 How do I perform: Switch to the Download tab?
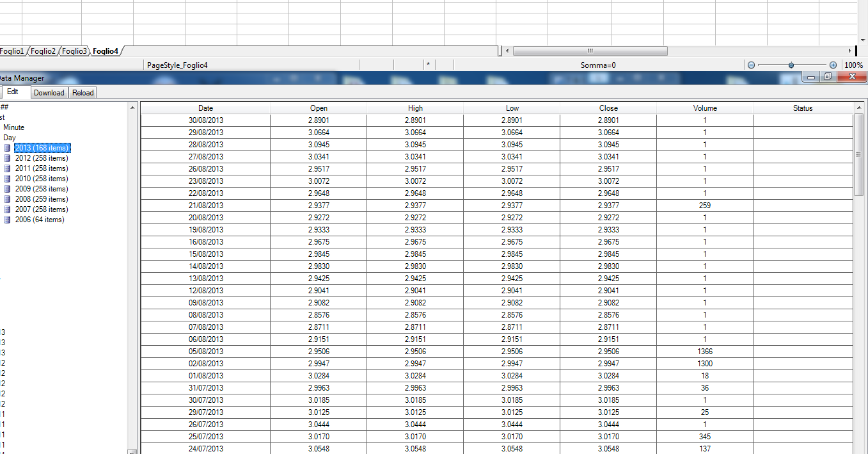[49, 93]
